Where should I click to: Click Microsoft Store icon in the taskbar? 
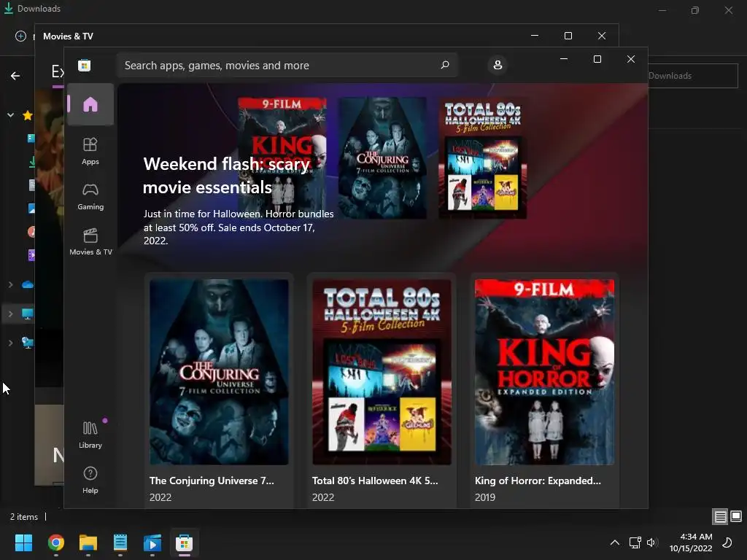coord(184,542)
